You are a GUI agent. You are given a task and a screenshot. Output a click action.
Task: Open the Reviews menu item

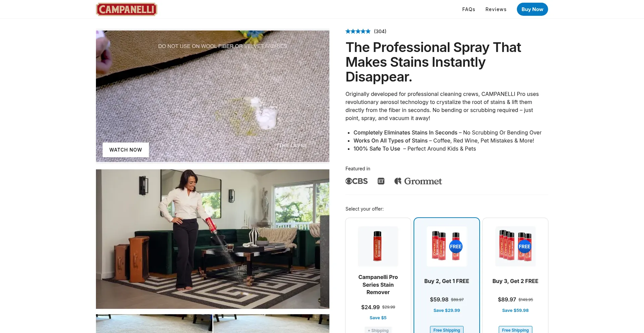(x=496, y=9)
